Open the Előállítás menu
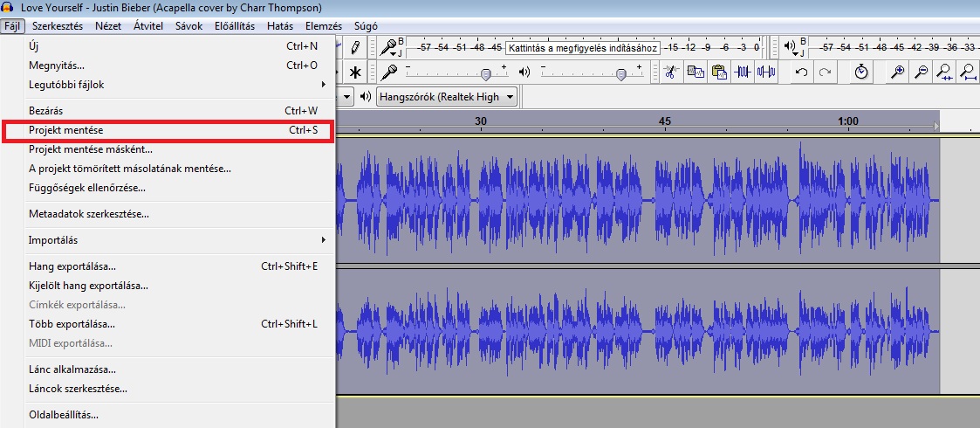980x428 pixels. (235, 26)
